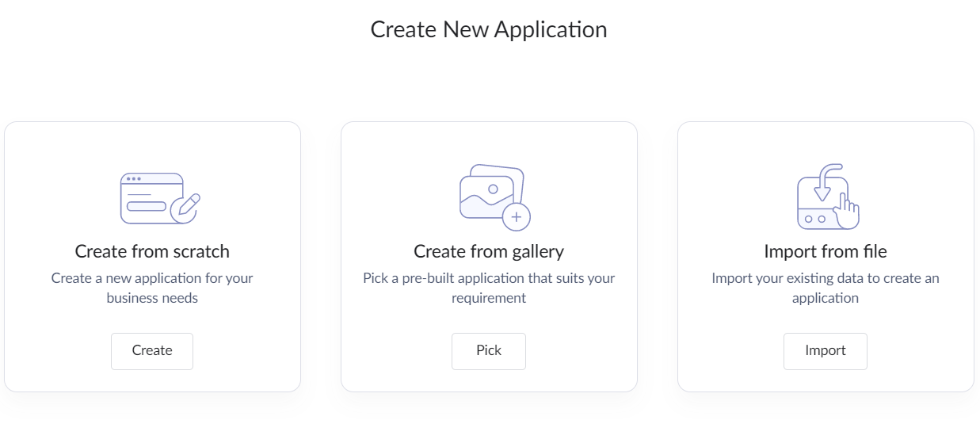Select the "Import from file" heading
Image resolution: width=980 pixels, height=424 pixels.
pos(826,251)
